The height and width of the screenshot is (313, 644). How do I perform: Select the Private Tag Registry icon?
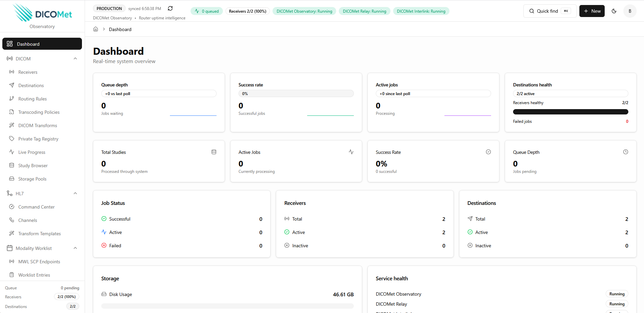[x=12, y=139]
